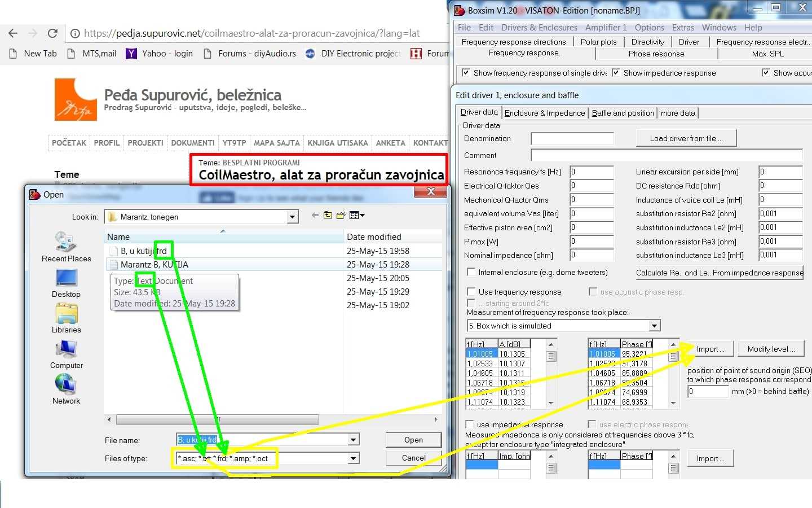The image size is (812, 508).
Task: Go back to last folder visited icon
Action: pyautogui.click(x=315, y=215)
